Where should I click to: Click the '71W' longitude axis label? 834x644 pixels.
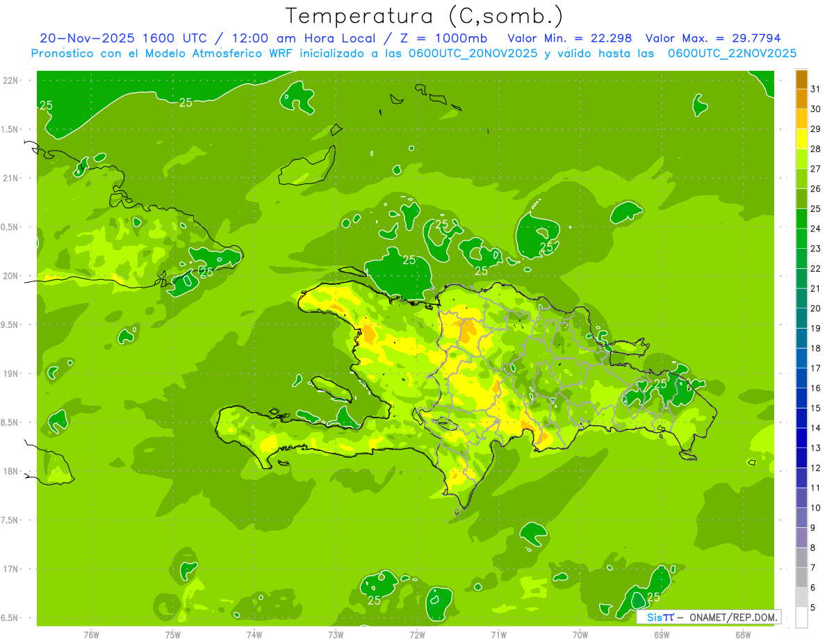pos(498,635)
